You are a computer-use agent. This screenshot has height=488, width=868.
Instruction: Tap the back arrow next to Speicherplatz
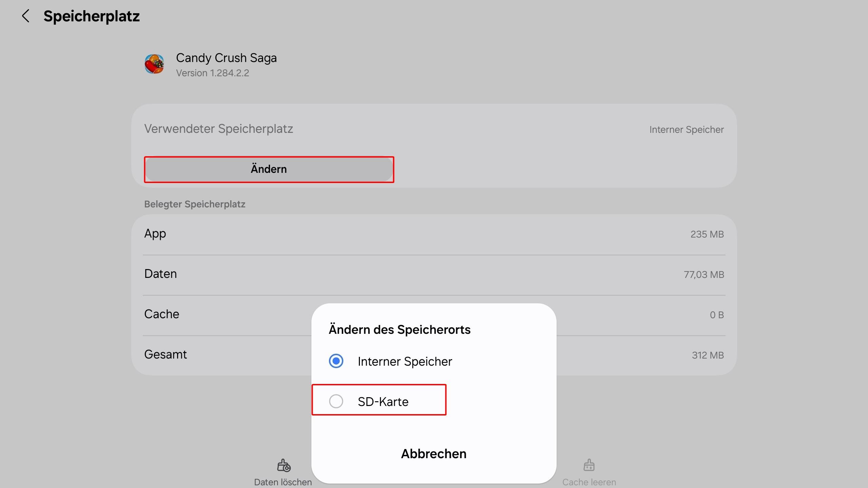[x=26, y=16]
